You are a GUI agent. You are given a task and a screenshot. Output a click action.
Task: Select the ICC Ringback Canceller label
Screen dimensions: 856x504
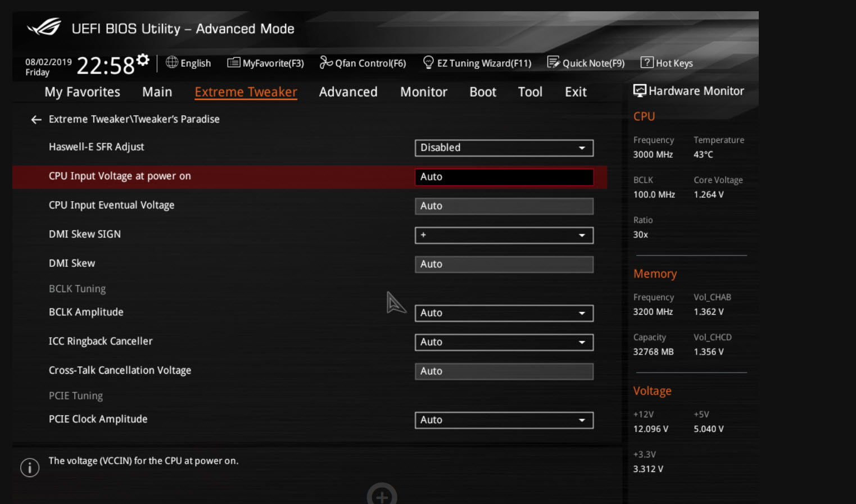[101, 342]
